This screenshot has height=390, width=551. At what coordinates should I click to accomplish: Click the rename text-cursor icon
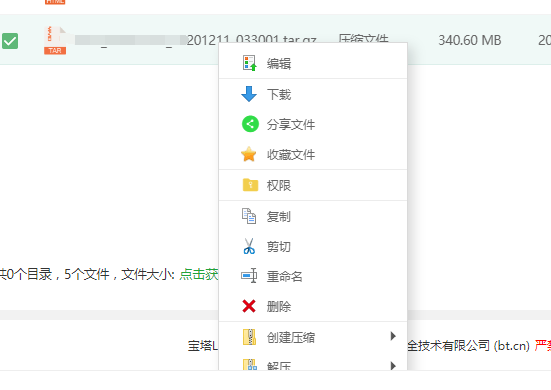(x=249, y=275)
